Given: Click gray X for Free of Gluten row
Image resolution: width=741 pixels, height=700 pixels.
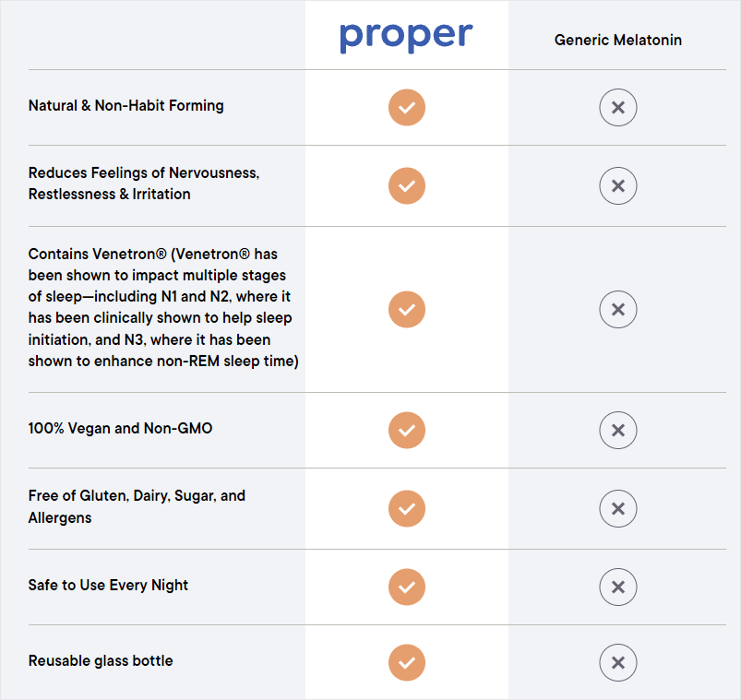Looking at the screenshot, I should coord(618,508).
